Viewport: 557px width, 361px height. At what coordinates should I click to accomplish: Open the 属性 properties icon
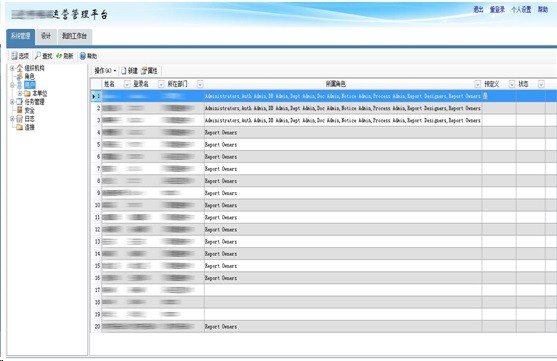[x=144, y=71]
